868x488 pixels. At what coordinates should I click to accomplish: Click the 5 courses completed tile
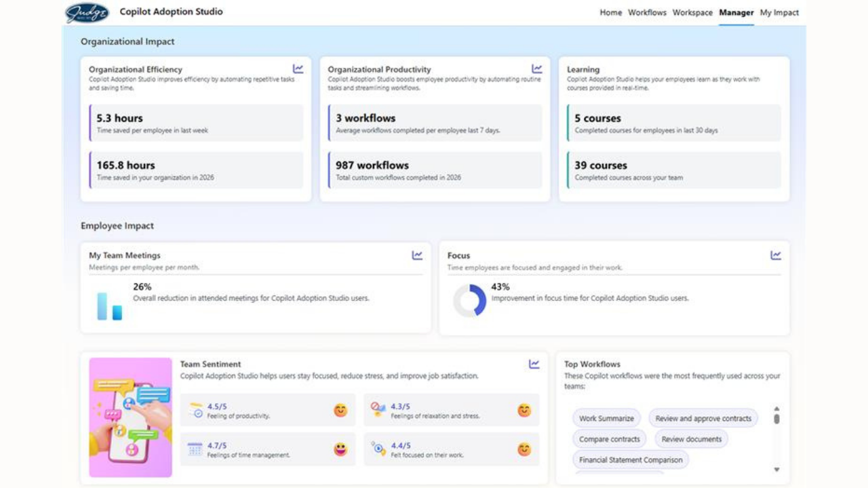point(674,123)
